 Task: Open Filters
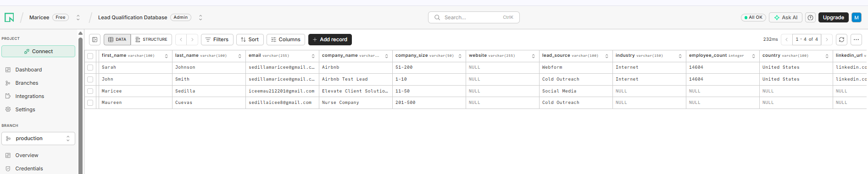[217, 39]
